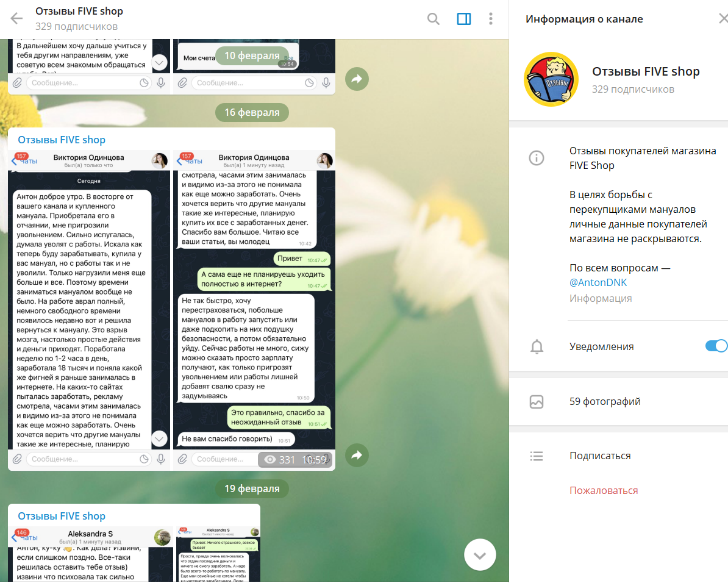Click the 16 февраля date badge
Viewport: 728px width, 583px height.
[252, 112]
